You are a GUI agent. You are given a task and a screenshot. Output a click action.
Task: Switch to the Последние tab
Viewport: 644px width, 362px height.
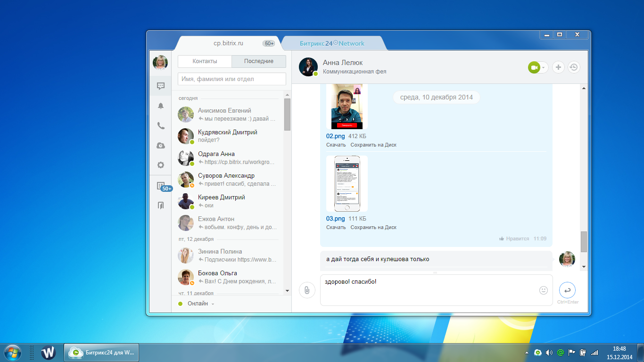[x=259, y=61]
